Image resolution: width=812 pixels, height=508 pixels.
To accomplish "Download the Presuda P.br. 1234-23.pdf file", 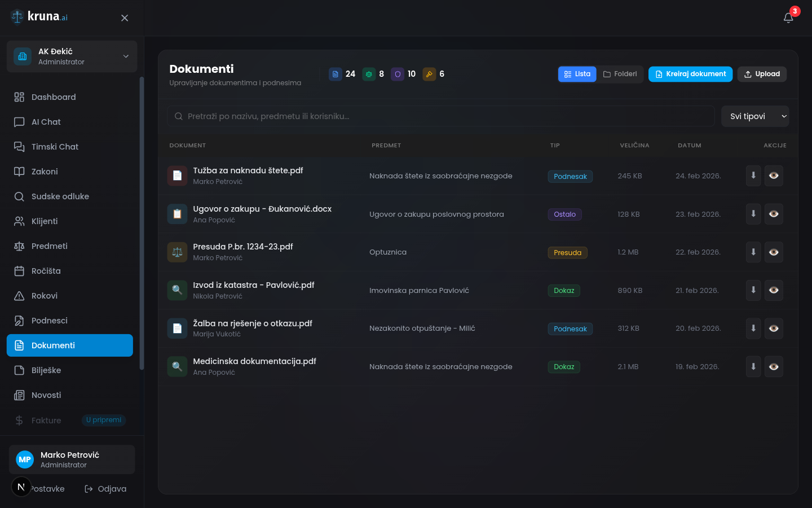I will click(x=753, y=252).
